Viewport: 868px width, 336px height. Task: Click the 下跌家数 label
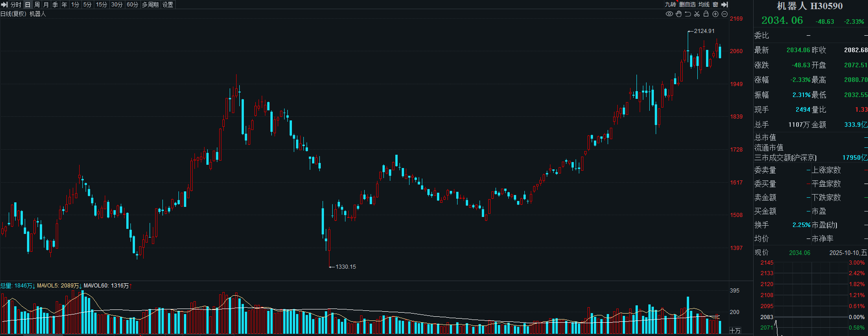tap(826, 197)
